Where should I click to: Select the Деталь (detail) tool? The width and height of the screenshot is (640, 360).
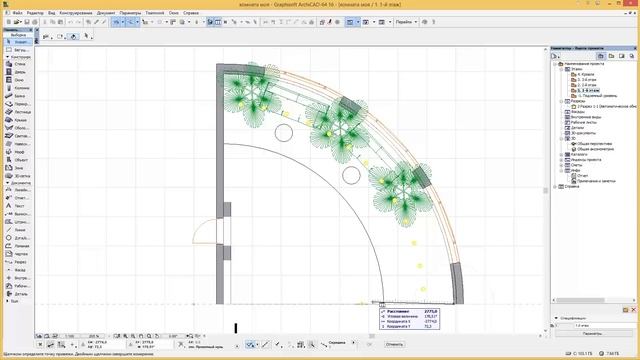pyautogui.click(x=17, y=294)
